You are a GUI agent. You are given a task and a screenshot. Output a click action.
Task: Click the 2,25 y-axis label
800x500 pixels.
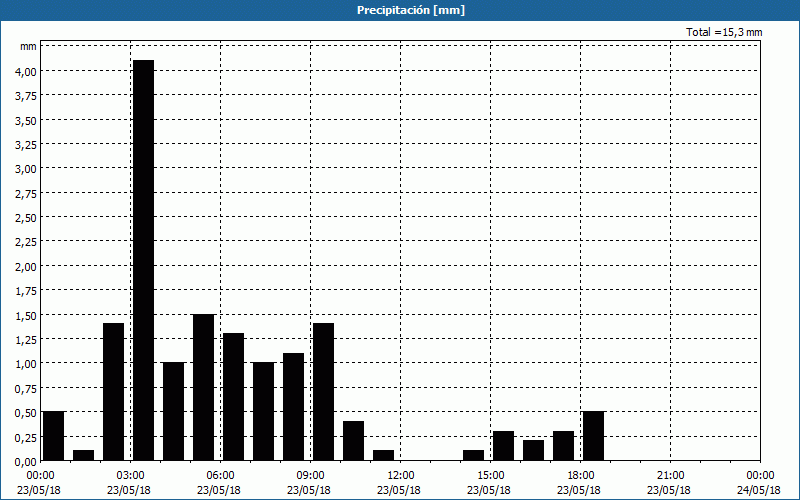click(x=26, y=242)
